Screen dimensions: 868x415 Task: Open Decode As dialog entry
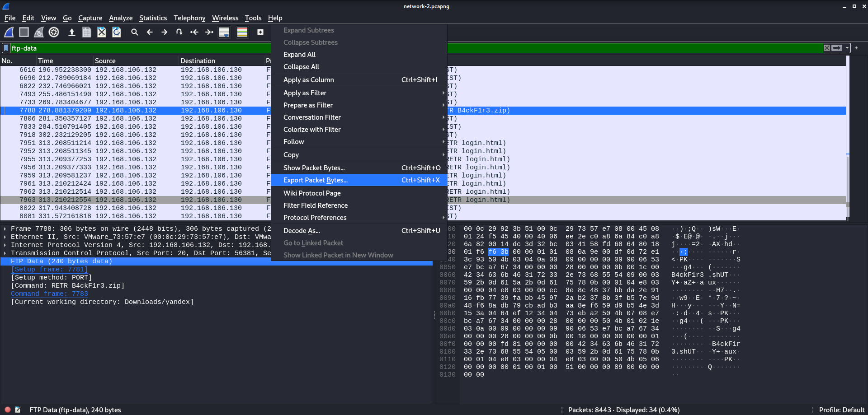(359, 230)
